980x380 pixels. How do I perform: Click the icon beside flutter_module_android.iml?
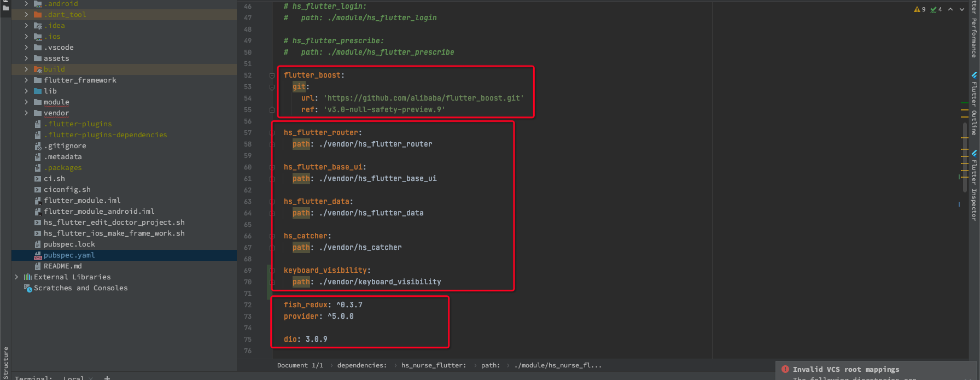(x=38, y=212)
